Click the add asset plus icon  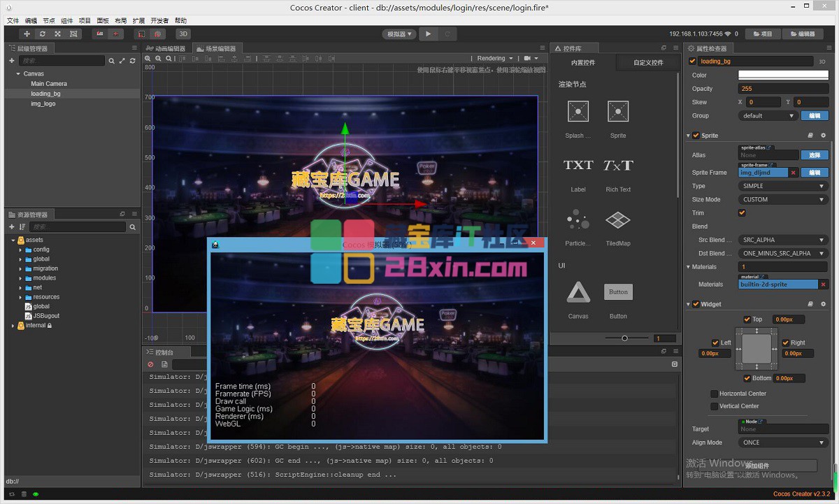coord(11,227)
